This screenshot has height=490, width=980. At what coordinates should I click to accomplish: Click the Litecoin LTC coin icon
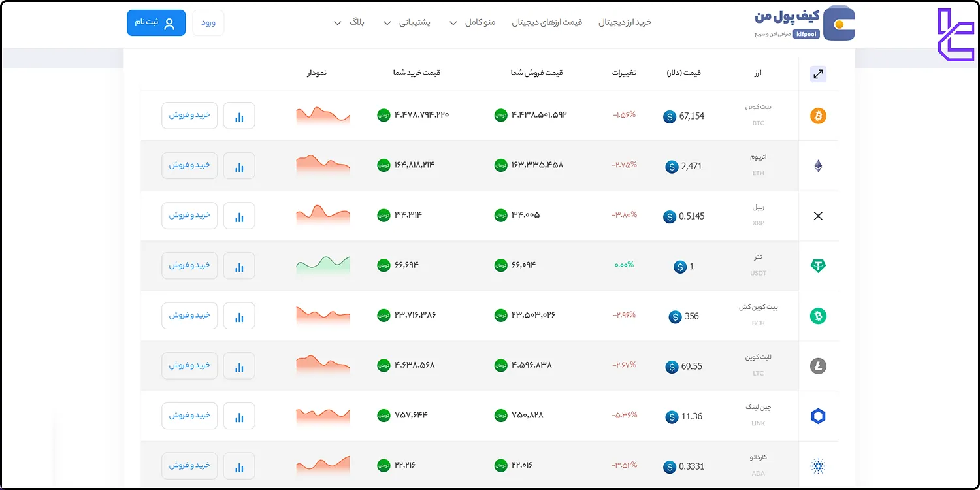pos(818,367)
